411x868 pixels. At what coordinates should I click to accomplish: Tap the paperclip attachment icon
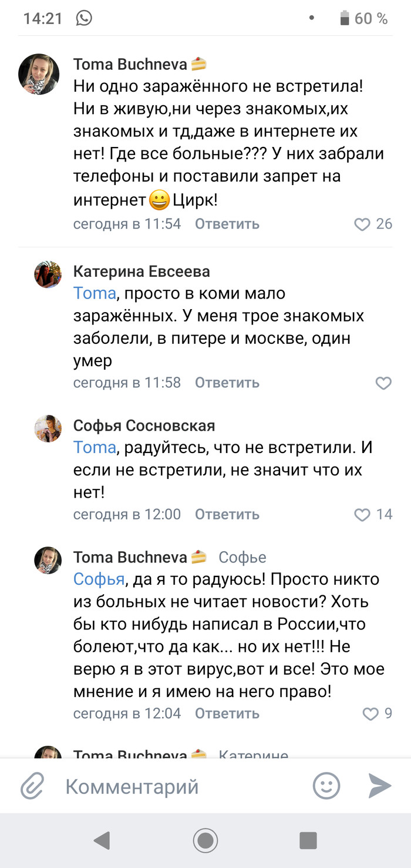(x=33, y=786)
